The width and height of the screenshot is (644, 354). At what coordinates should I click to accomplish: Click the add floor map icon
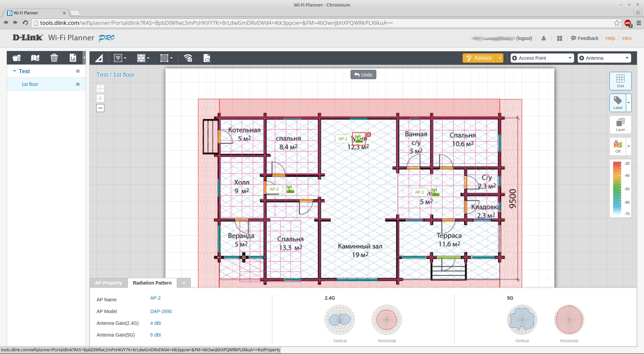[x=35, y=58]
